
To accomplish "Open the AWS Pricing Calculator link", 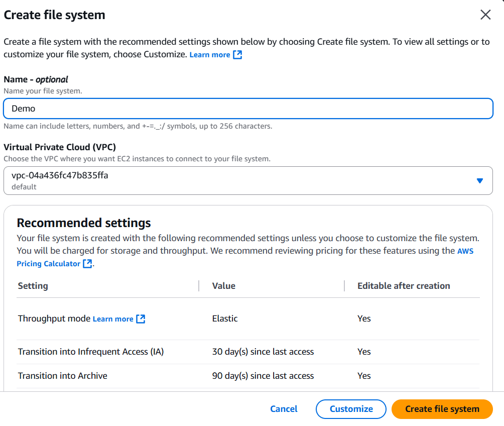I will pyautogui.click(x=48, y=264).
